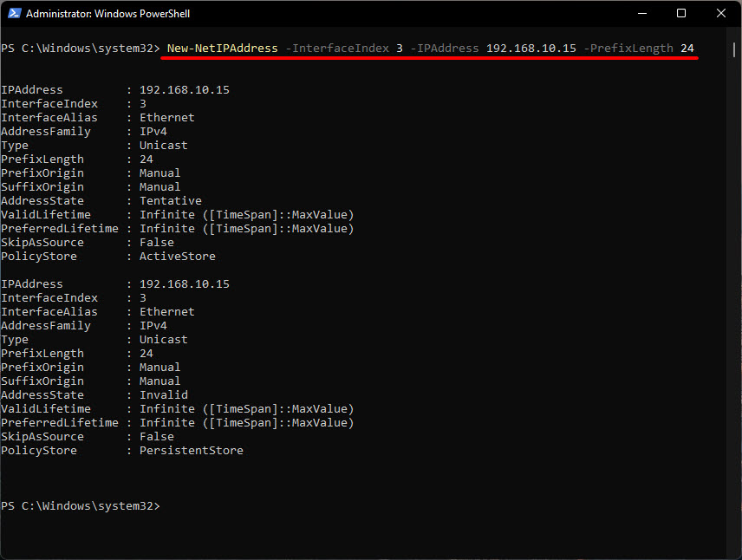
Task: Click the -InterfaceIndex parameter in command
Action: [x=337, y=49]
